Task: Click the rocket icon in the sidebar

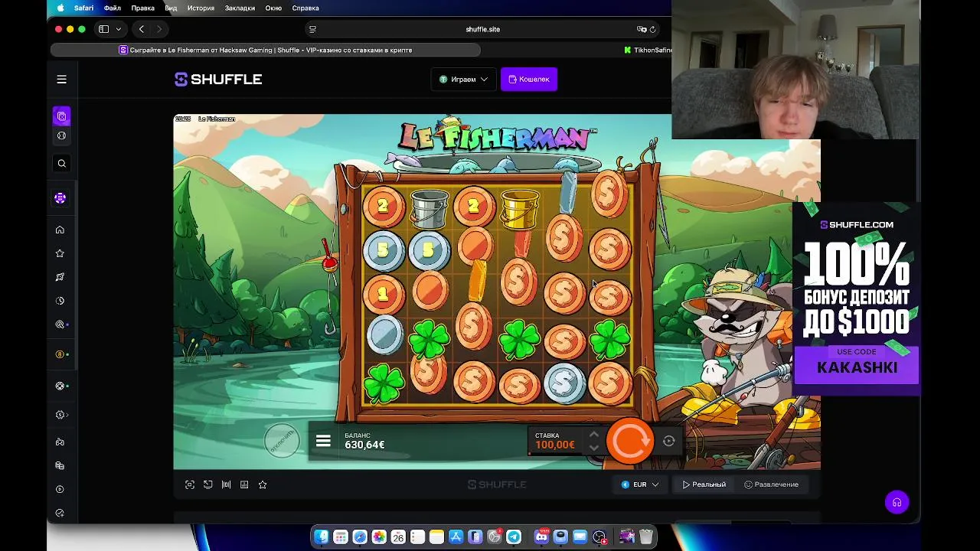Action: pyautogui.click(x=60, y=277)
